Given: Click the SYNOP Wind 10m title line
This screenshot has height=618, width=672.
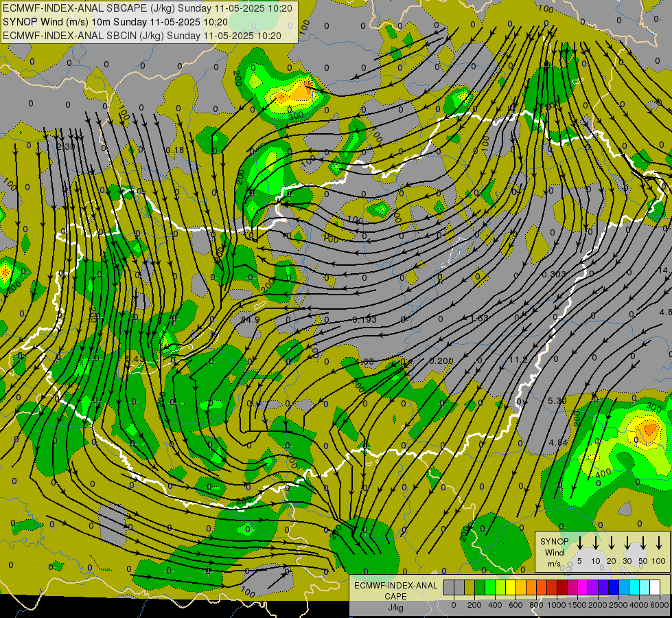Looking at the screenshot, I should click(x=115, y=22).
